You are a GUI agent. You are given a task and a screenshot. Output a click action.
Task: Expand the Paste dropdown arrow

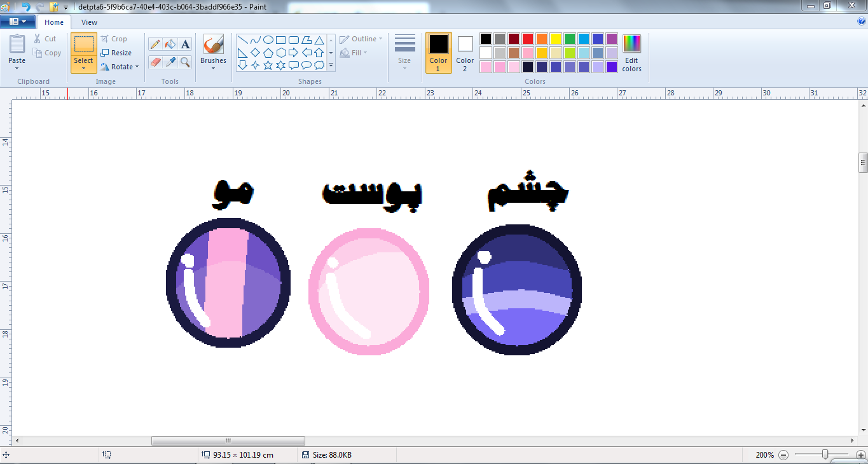[x=17, y=67]
